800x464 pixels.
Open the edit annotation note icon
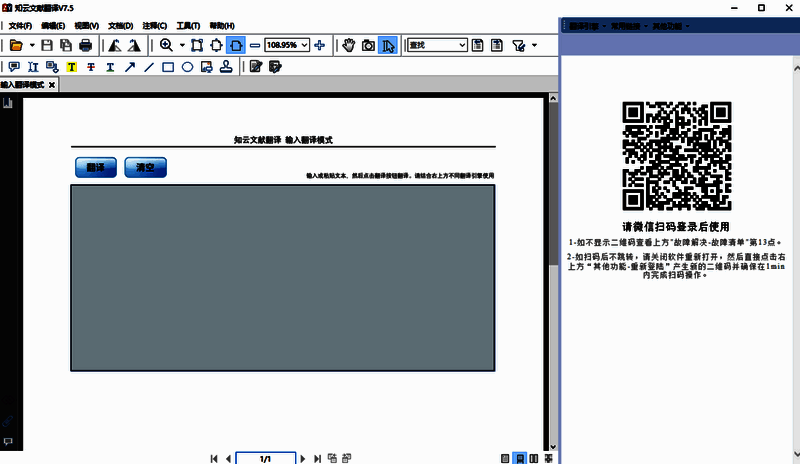pyautogui.click(x=256, y=67)
